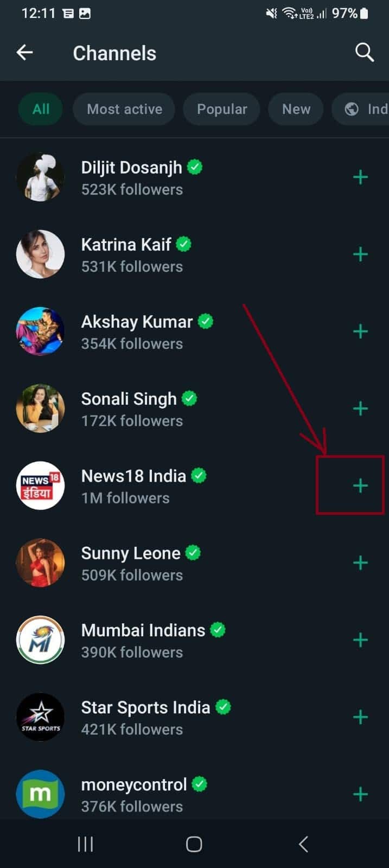The height and width of the screenshot is (868, 389).
Task: Follow the News18 India channel
Action: click(x=360, y=486)
